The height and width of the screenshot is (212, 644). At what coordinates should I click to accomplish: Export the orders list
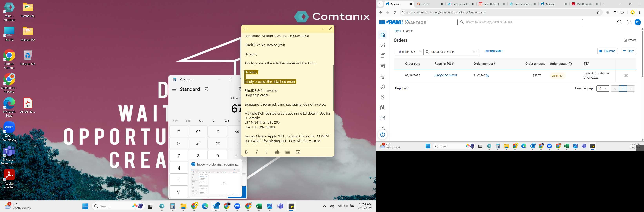[x=629, y=40]
